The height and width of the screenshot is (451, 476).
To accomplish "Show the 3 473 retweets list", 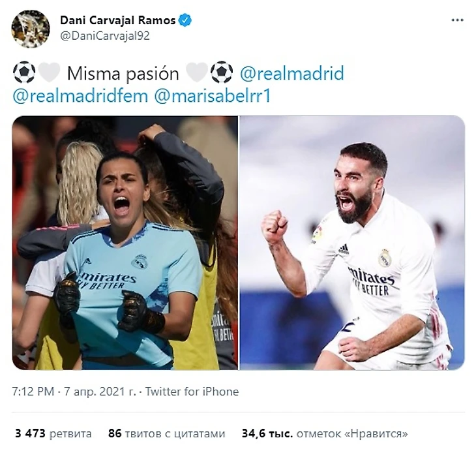I will click(x=53, y=433).
